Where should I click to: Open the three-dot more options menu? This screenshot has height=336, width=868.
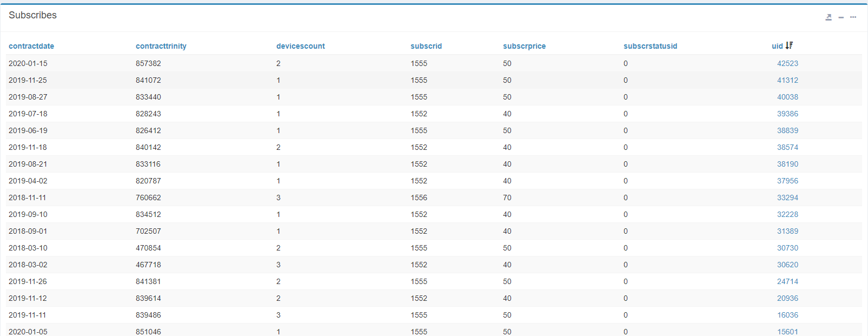tap(853, 17)
